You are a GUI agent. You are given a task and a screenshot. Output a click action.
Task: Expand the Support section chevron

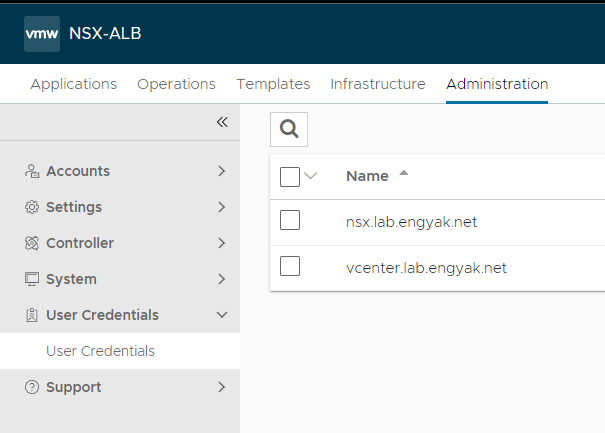point(221,387)
